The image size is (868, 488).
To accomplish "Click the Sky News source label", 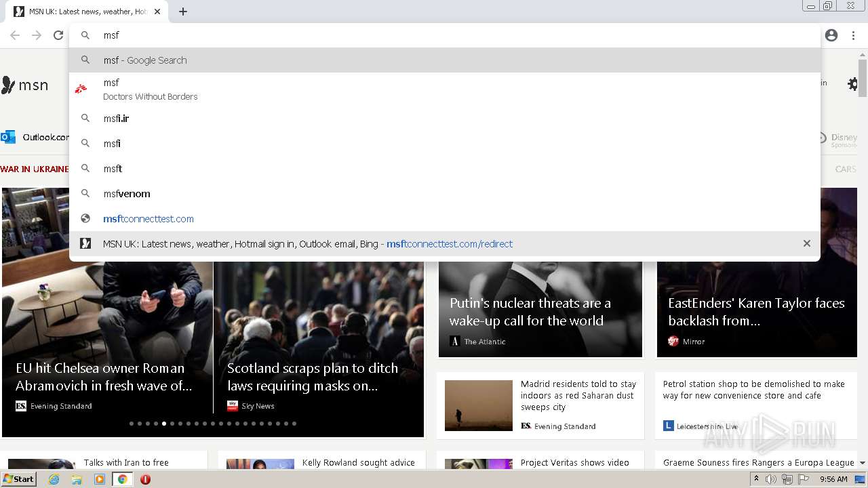I will click(258, 406).
